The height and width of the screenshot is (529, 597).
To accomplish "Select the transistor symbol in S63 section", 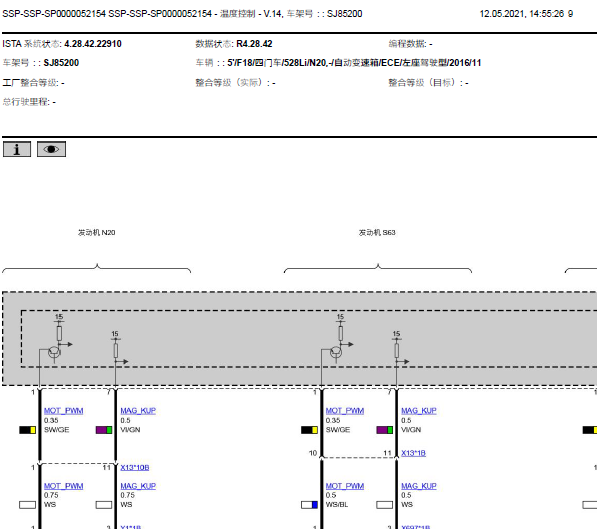I will [x=336, y=352].
